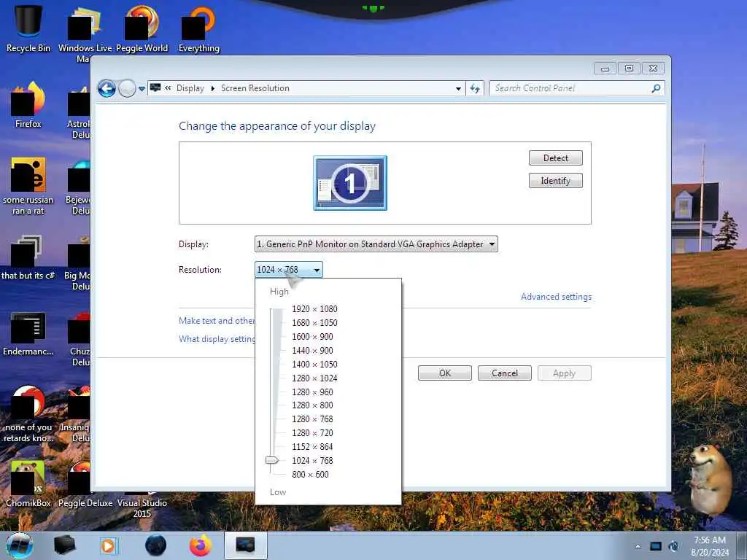Open the Advanced settings link
This screenshot has height=560, width=747.
556,296
